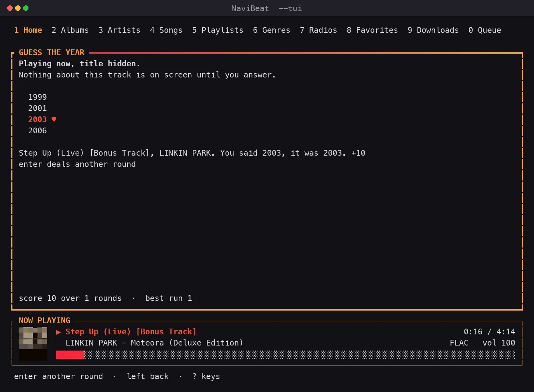The height and width of the screenshot is (392, 534).
Task: Click the play triangle icon in Now Playing
Action: [x=58, y=332]
